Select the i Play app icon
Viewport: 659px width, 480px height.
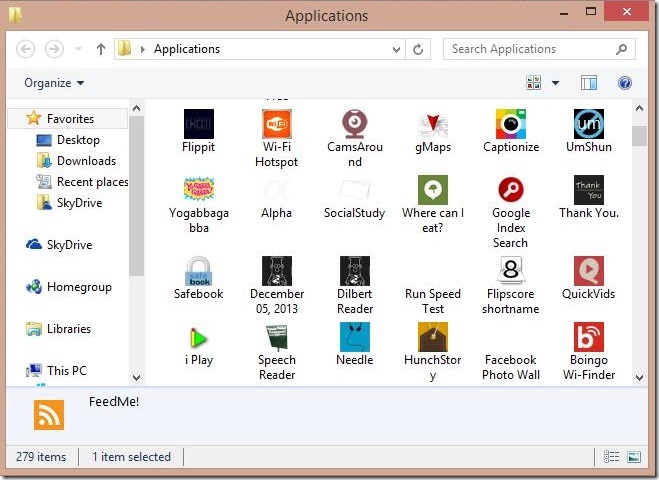(x=198, y=337)
